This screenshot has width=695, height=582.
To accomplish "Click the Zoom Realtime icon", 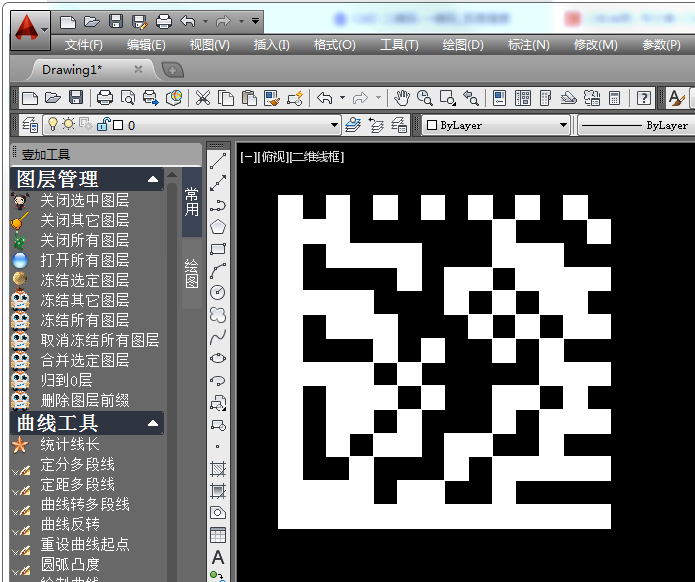I will tap(425, 98).
